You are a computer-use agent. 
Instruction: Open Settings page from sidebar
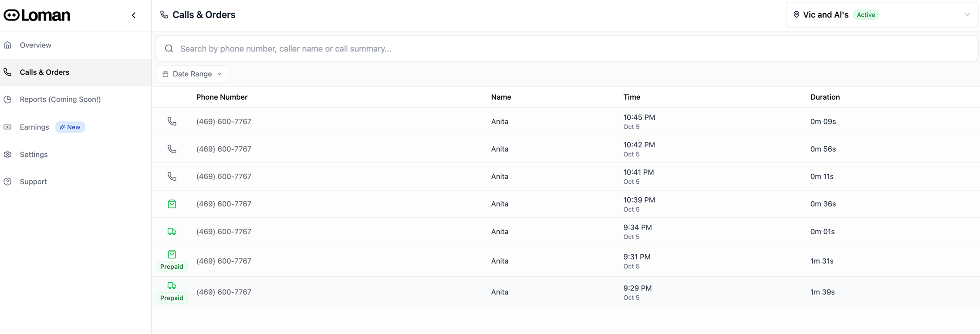tap(34, 155)
